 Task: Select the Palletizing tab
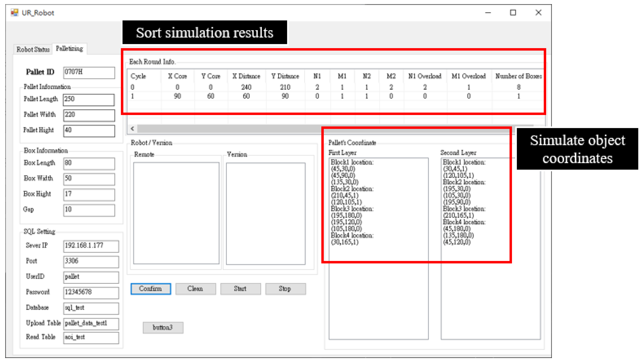point(69,49)
